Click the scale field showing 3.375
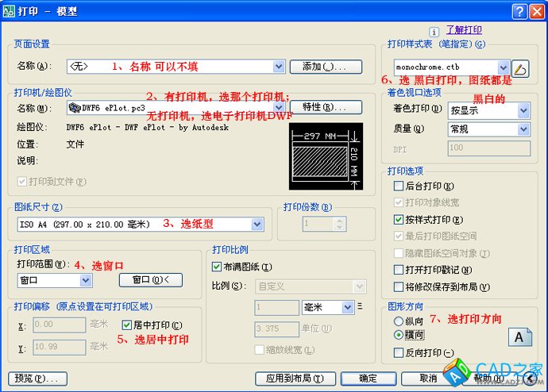The width and height of the screenshot is (548, 392). (277, 329)
